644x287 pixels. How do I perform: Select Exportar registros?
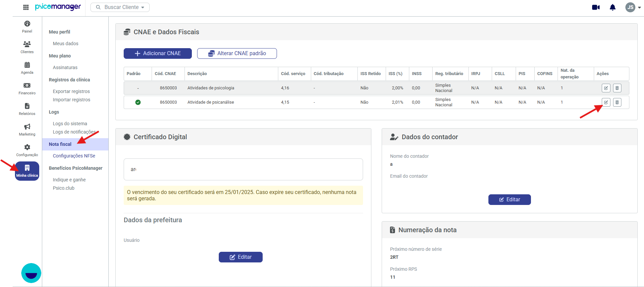[71, 91]
